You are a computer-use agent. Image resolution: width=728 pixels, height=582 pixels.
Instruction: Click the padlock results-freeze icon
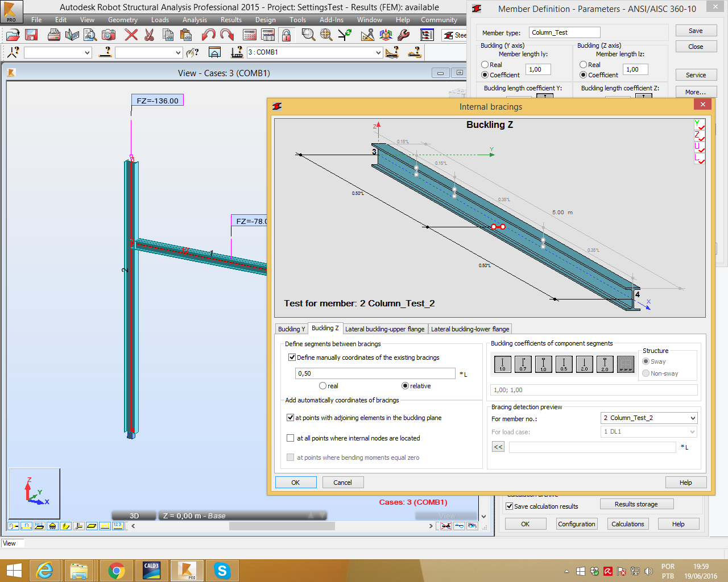pos(286,35)
